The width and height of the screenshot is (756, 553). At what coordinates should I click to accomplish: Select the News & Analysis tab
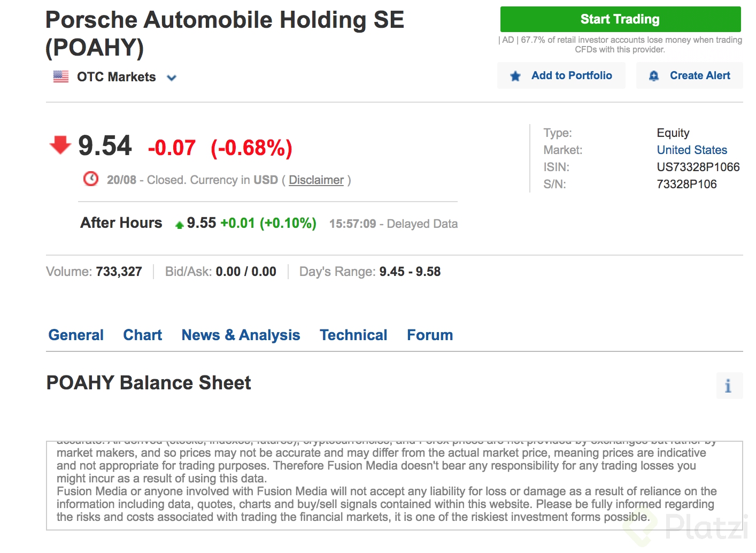coord(241,335)
